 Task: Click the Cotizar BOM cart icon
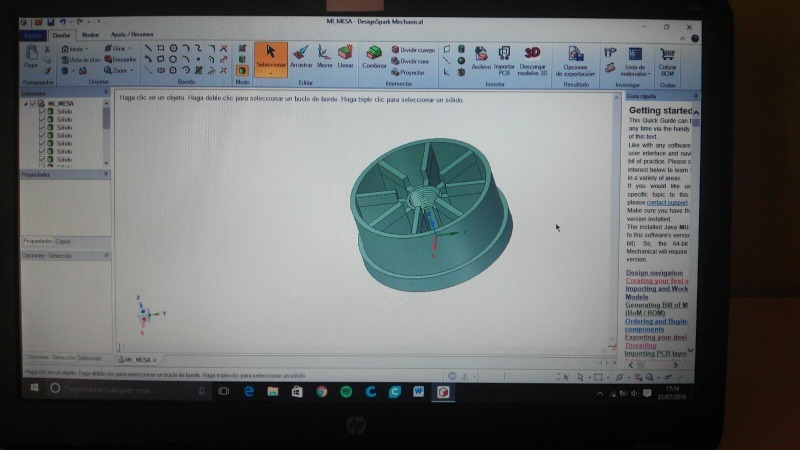(x=667, y=61)
